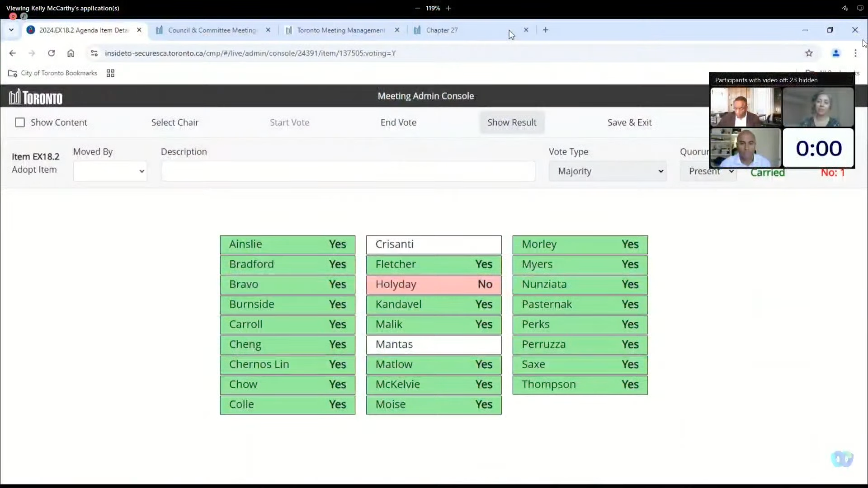
Task: Close the Chapter 27 tab
Action: (526, 30)
